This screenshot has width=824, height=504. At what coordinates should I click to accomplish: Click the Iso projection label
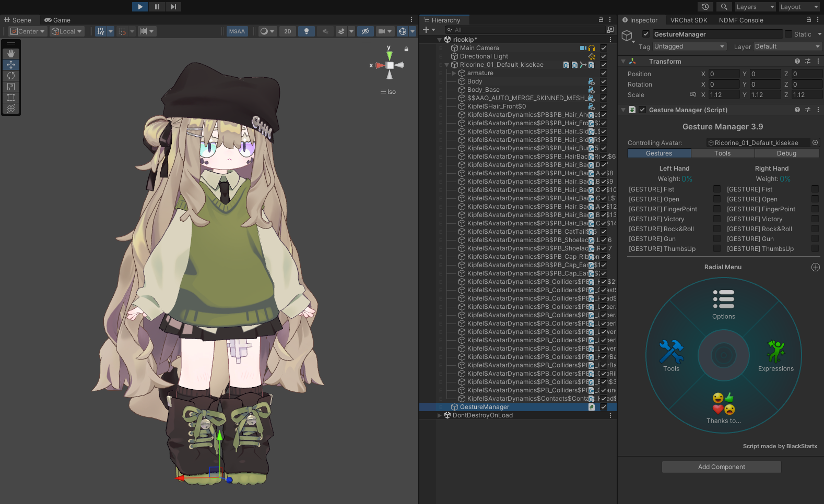click(392, 92)
